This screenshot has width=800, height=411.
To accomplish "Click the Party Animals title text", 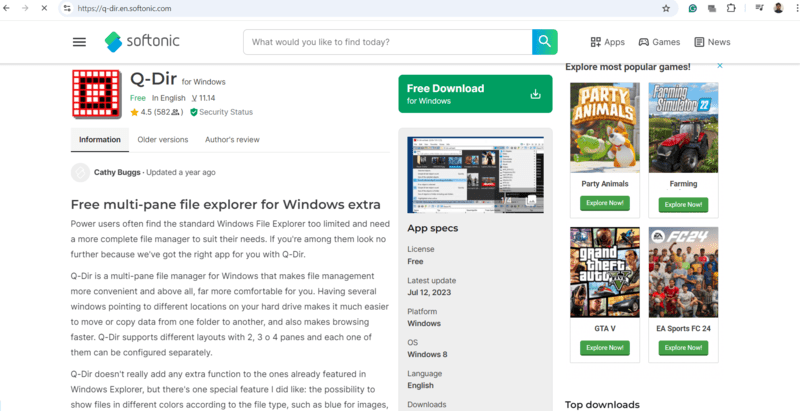I will tap(605, 184).
